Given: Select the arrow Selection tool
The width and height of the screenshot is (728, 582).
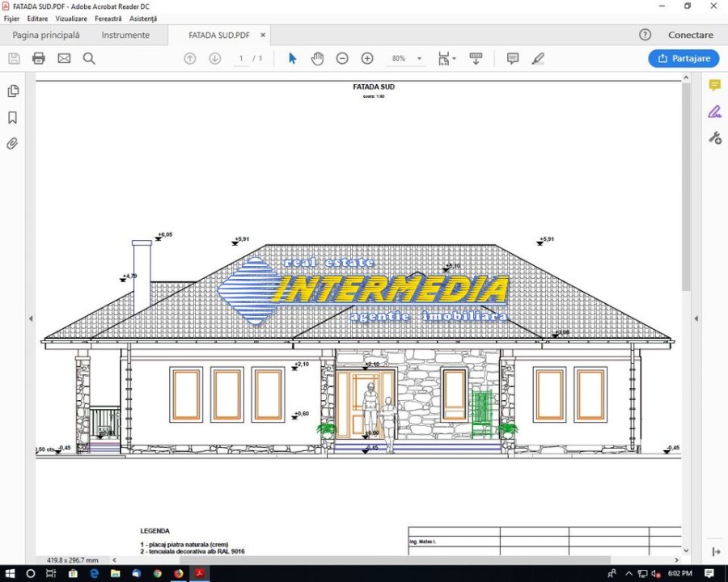Looking at the screenshot, I should pyautogui.click(x=293, y=58).
